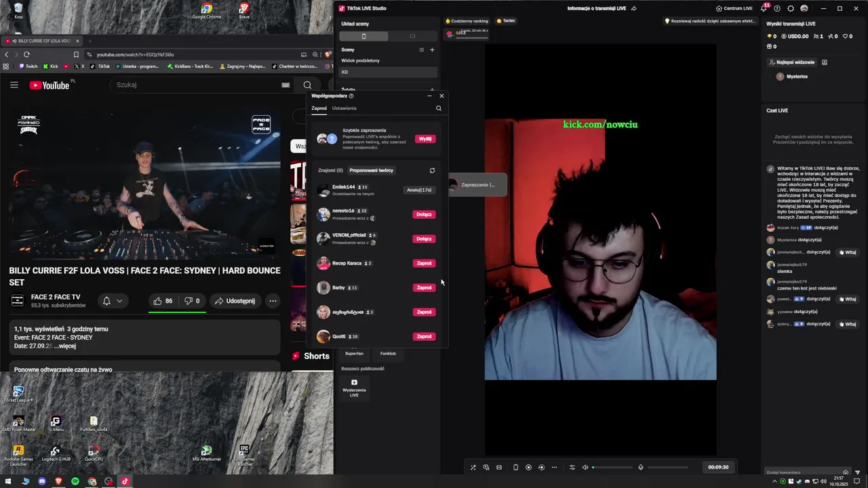Screen dimensions: 868x488
Task: Invite Barby with Zaproś button
Action: click(x=424, y=287)
